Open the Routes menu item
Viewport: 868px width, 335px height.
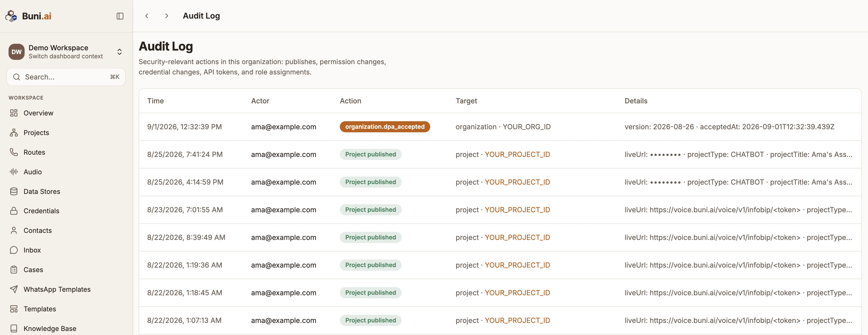[66, 152]
